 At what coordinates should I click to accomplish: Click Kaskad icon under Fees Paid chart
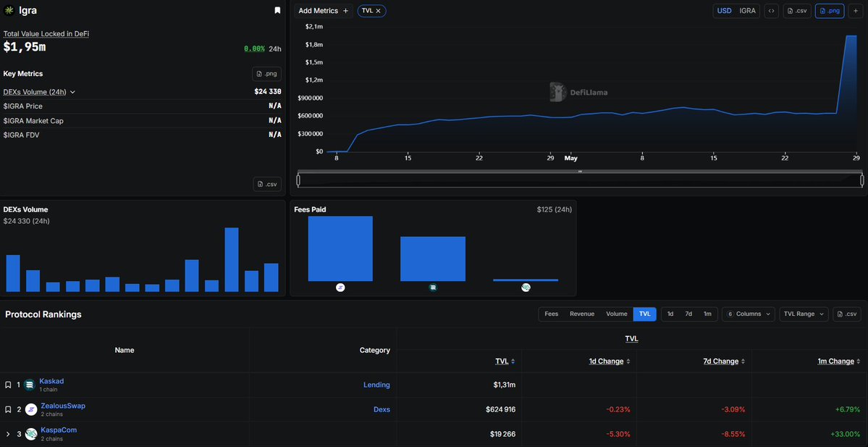click(x=433, y=288)
